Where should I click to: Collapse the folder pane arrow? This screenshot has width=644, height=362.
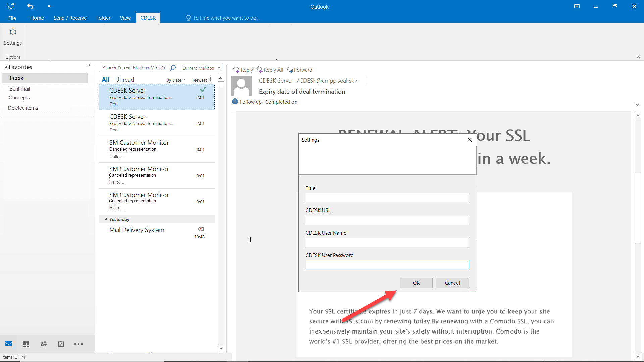89,65
